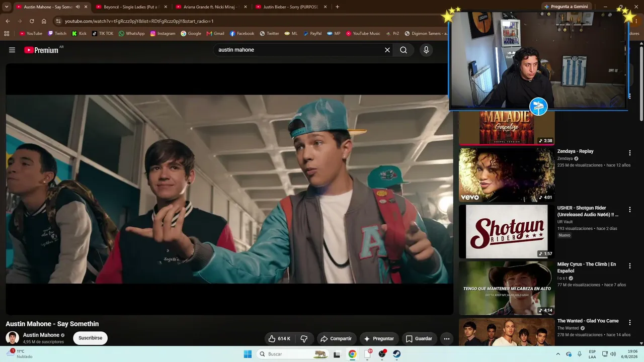Go to the YouTube Premium home logo
This screenshot has width=644, height=362.
[x=42, y=50]
